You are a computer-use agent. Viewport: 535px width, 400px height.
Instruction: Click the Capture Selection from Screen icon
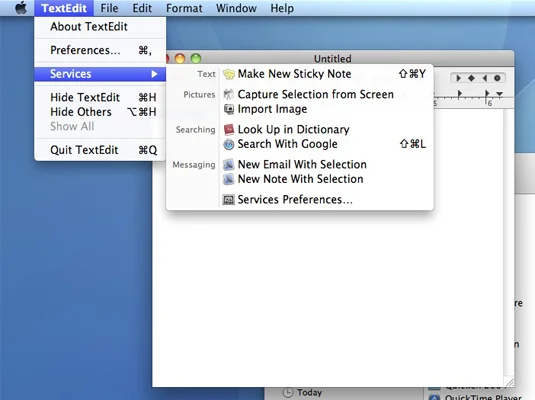point(229,95)
